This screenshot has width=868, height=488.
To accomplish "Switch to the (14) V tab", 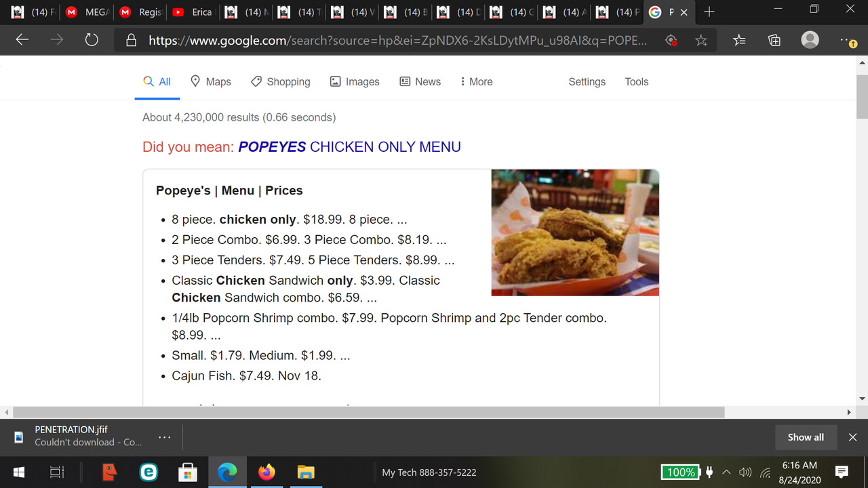I will [x=352, y=12].
